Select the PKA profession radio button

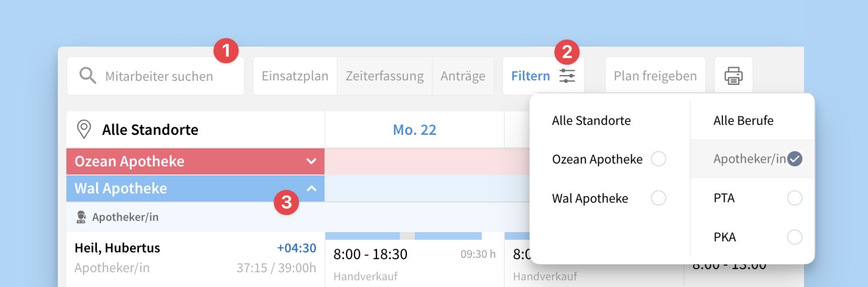click(x=794, y=237)
